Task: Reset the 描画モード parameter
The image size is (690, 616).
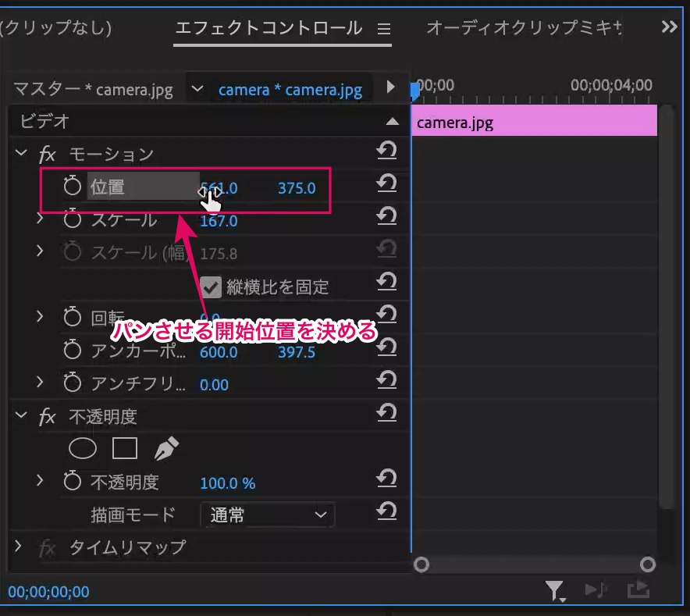Action: pos(386,511)
